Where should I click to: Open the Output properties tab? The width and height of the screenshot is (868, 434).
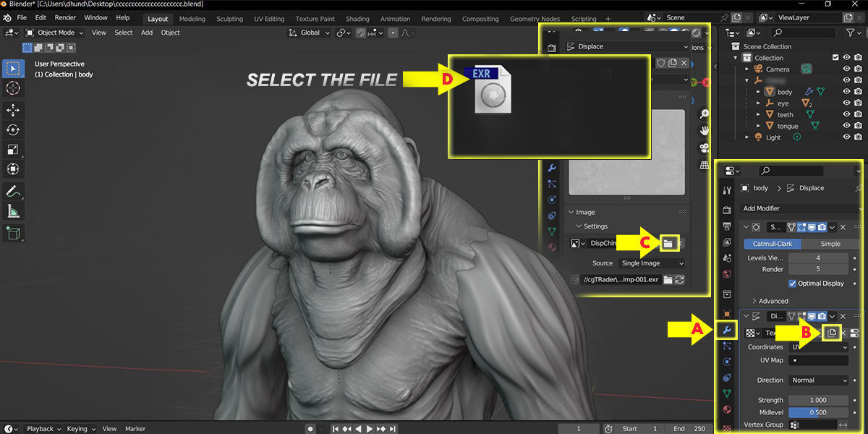[728, 226]
